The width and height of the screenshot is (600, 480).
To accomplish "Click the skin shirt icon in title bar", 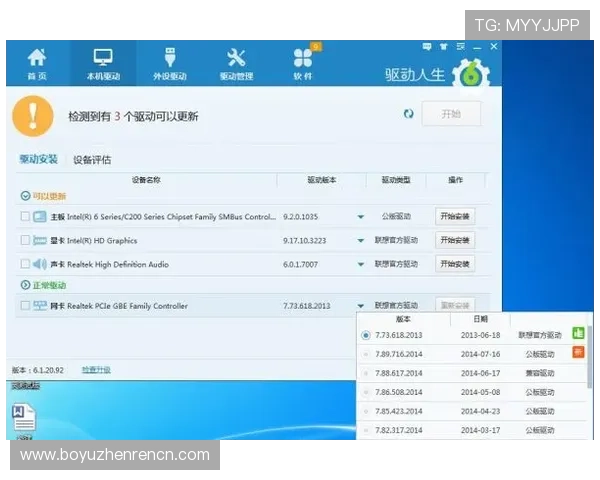I will click(443, 47).
